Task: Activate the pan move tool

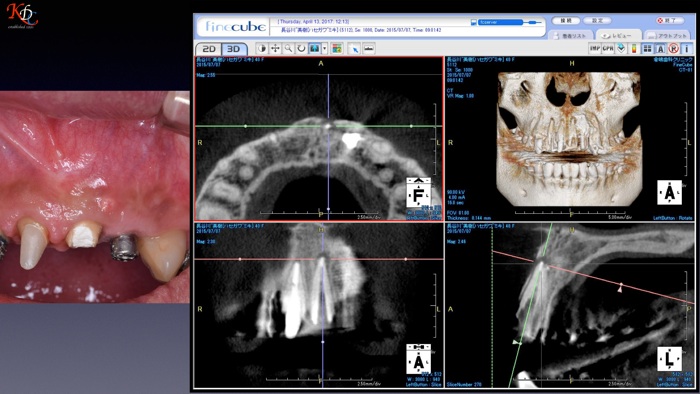Action: click(x=275, y=49)
